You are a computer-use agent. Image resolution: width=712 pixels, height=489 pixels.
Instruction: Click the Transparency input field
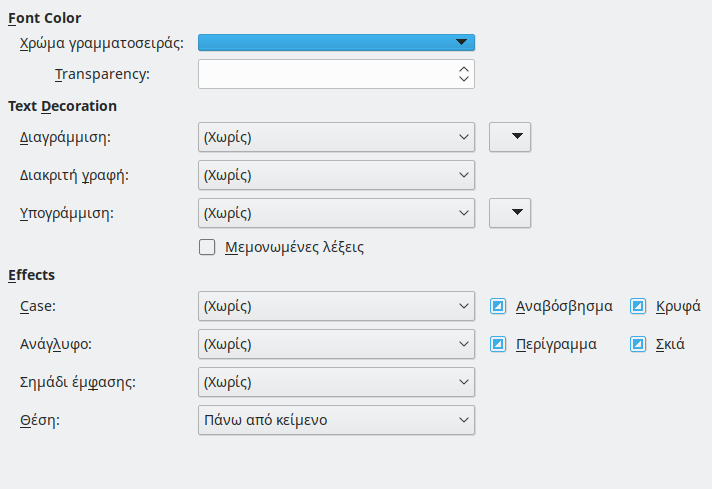coord(324,74)
